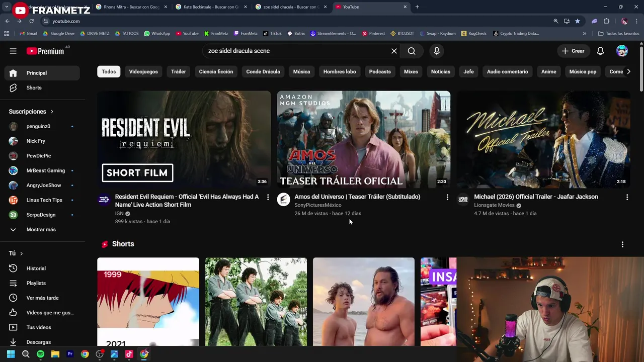Open three-dot menu of Amos del Universo video
This screenshot has width=644, height=362.
[447, 197]
